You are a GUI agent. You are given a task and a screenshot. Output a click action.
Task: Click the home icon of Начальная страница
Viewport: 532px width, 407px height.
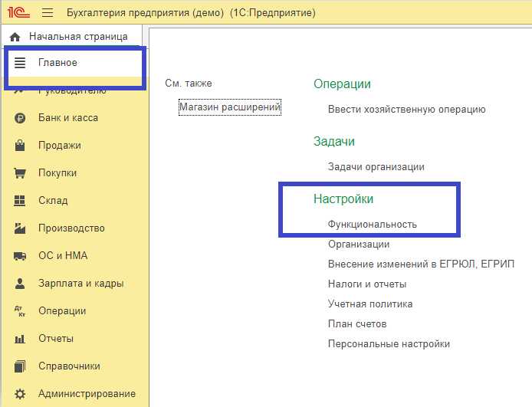tap(15, 37)
